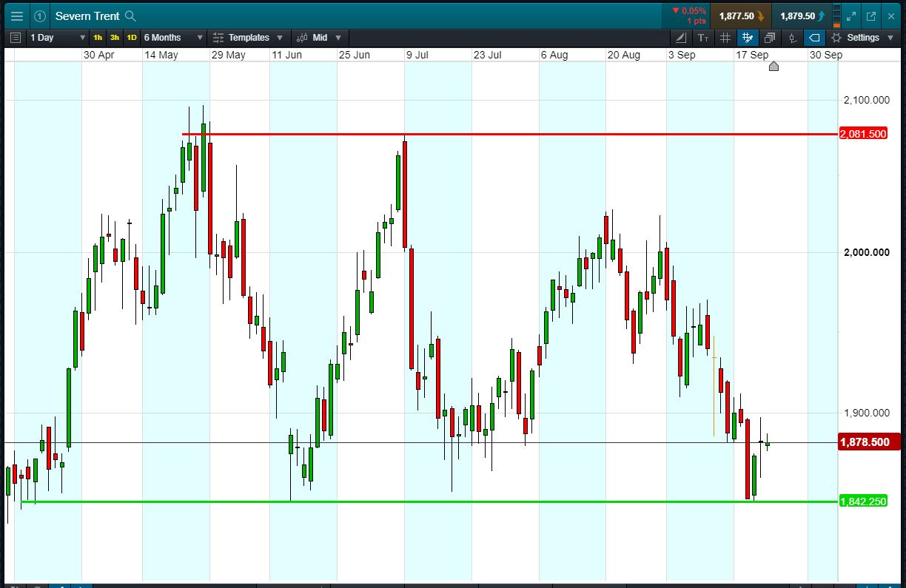Pop out chart into new window
The image size is (906, 588).
pos(871,16)
